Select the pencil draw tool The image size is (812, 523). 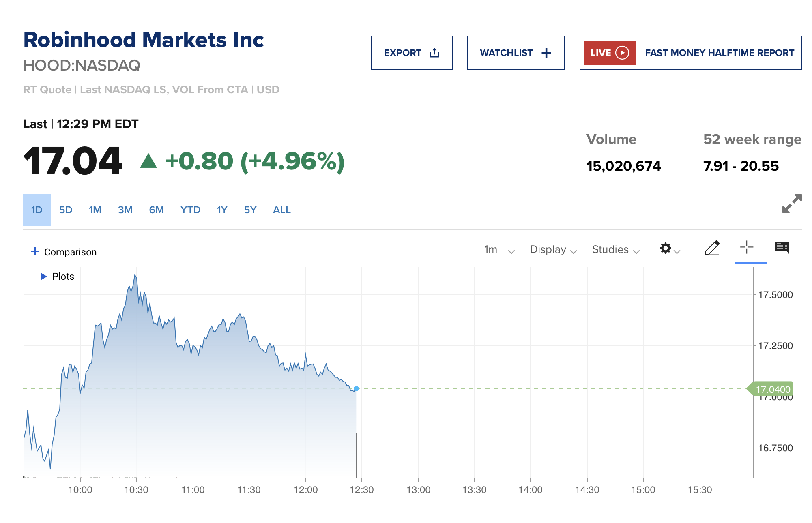click(712, 248)
